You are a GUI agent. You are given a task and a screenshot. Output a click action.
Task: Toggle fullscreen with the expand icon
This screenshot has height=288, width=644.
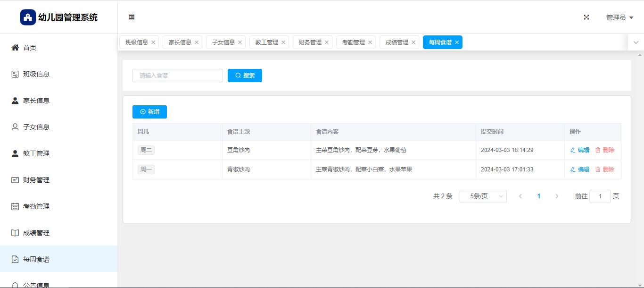[586, 17]
